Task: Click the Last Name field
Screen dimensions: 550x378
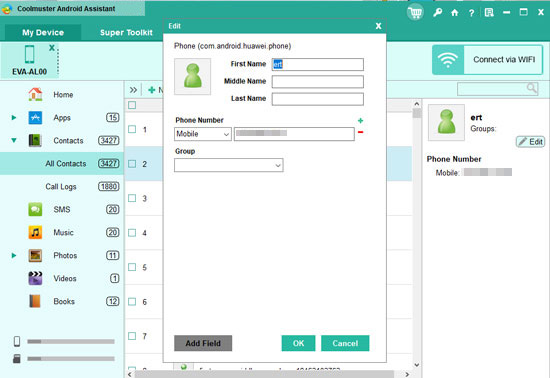Action: coord(318,99)
